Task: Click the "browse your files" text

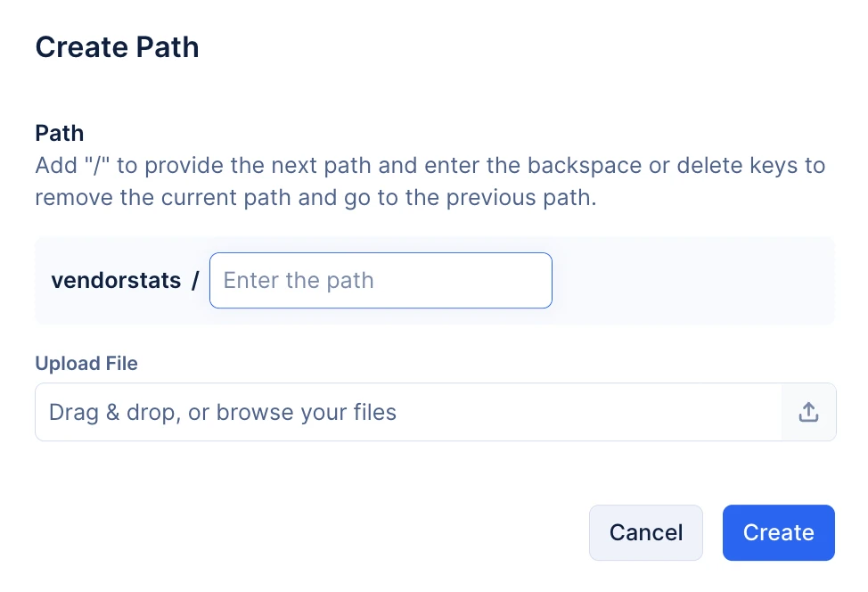Action: [307, 413]
